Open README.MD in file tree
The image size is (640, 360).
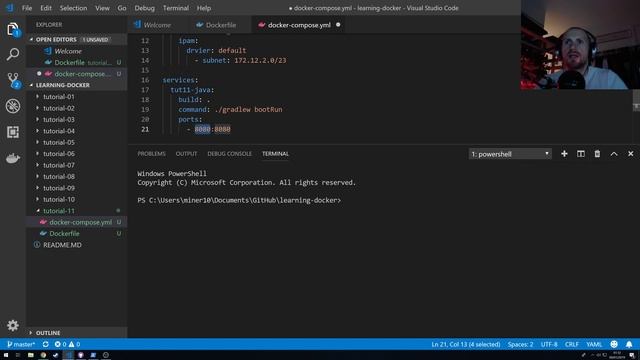77,245
